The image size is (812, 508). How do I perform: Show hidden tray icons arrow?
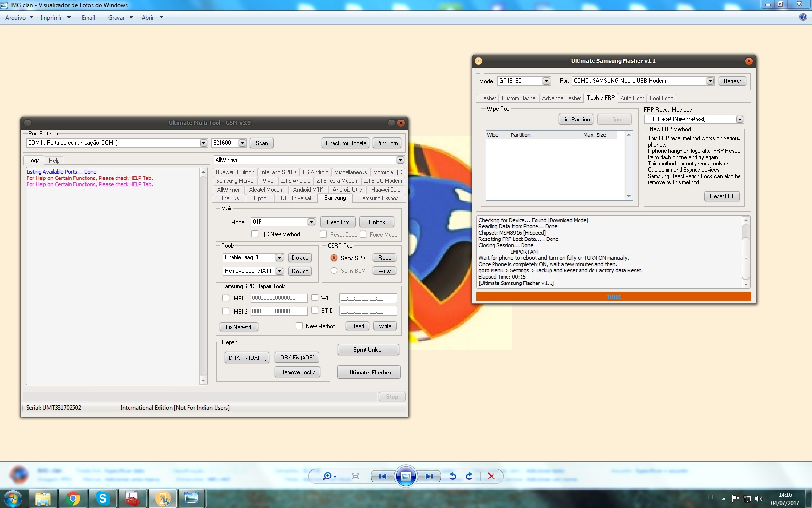click(724, 499)
